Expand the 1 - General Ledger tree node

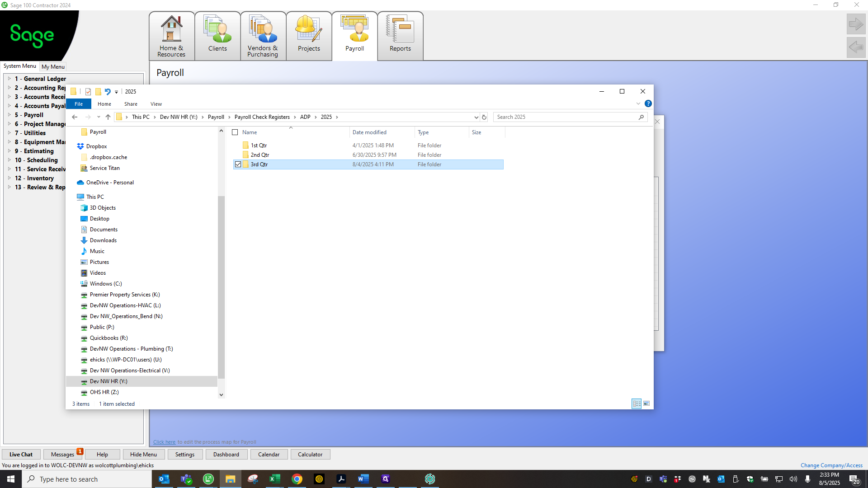tap(9, 79)
